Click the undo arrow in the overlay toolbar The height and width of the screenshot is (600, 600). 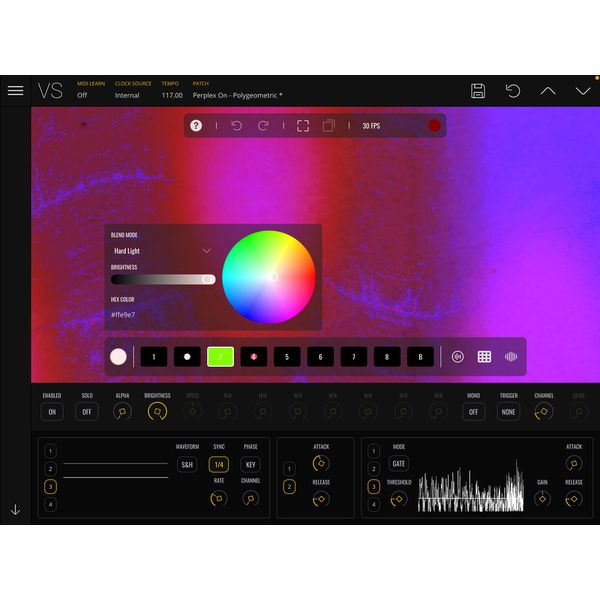237,126
